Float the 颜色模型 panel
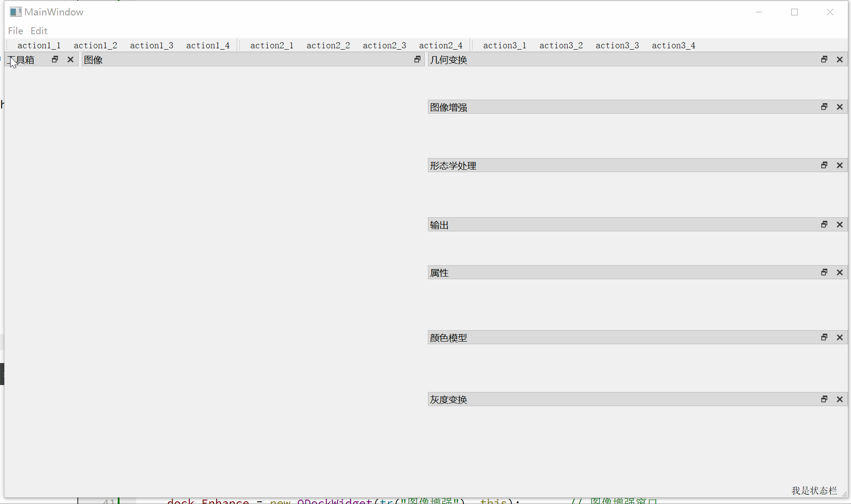Screen dimensions: 851x504 pyautogui.click(x=824, y=337)
